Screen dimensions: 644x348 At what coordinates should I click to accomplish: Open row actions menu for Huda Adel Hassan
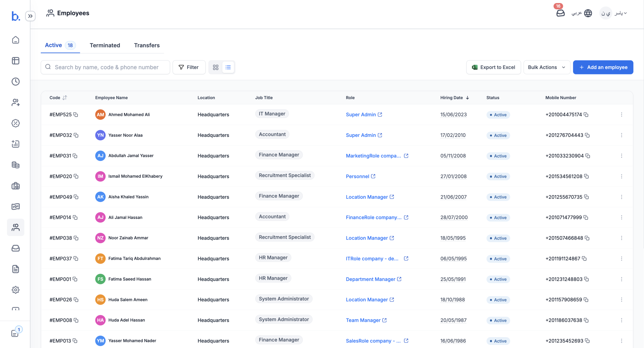click(621, 320)
